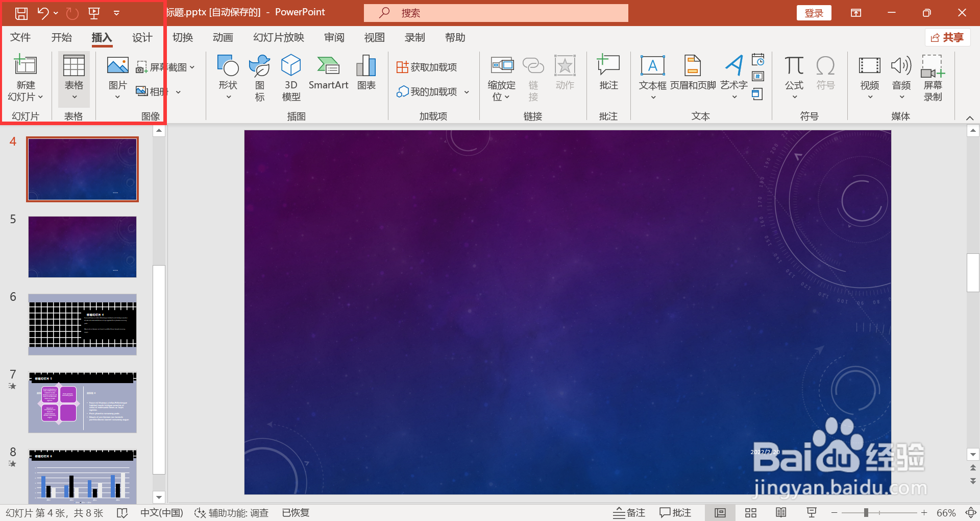Fit slide to current window icon
This screenshot has height=521, width=980.
971,513
